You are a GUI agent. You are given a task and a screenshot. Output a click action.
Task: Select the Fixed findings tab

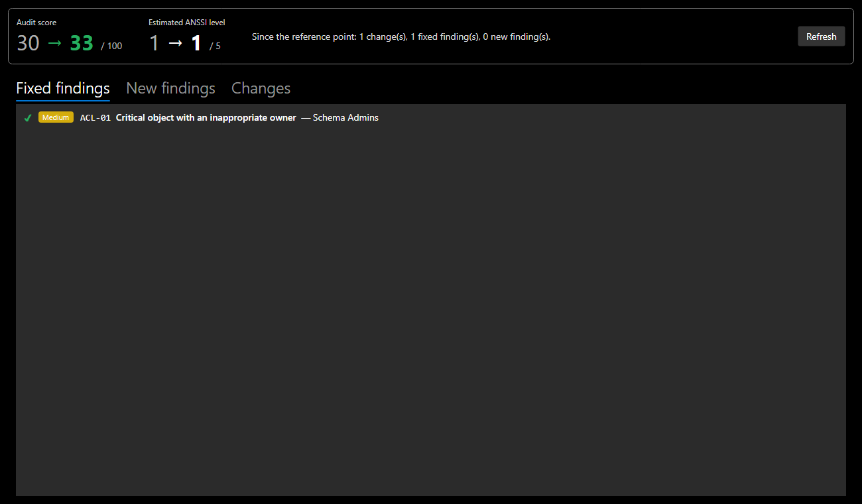63,88
